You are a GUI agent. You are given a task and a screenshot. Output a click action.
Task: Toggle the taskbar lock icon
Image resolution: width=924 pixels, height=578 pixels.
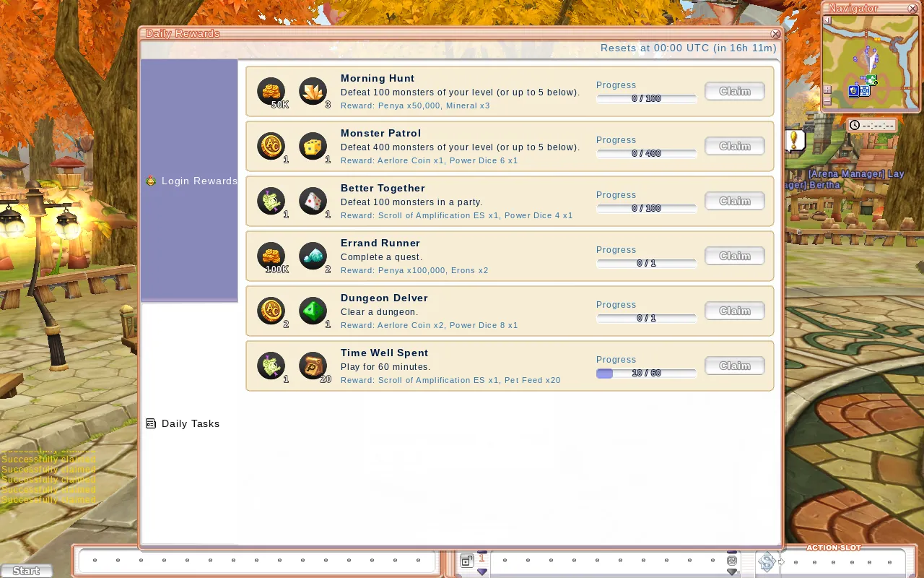(467, 561)
